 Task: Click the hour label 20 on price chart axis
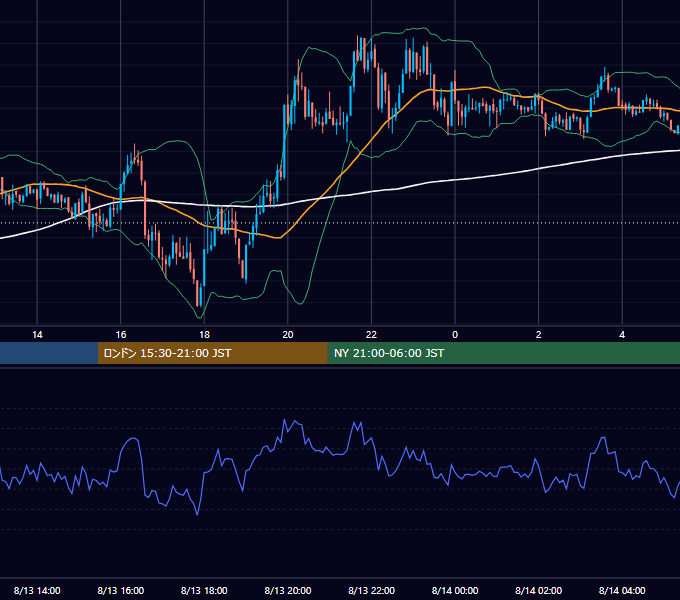pos(288,335)
